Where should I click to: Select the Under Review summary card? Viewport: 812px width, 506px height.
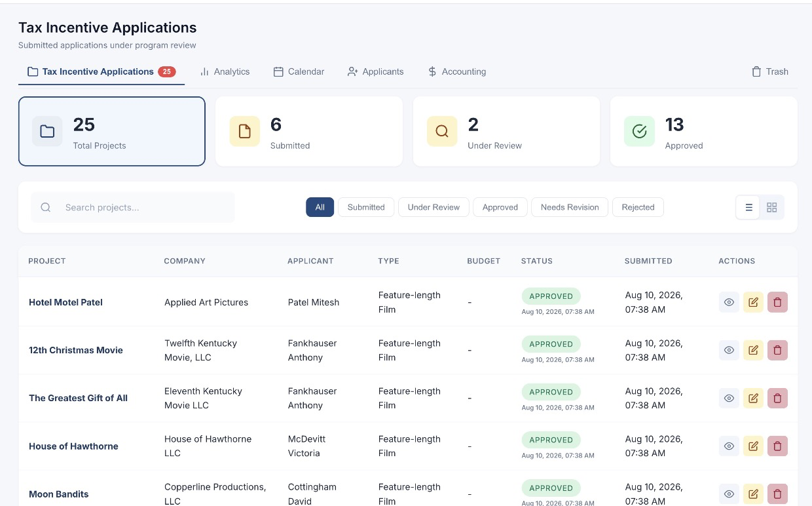506,132
